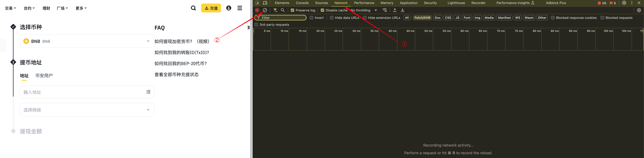Viewport: 644px width, 158px height.
Task: Open the No throttling dropdown
Action: pos(364,10)
